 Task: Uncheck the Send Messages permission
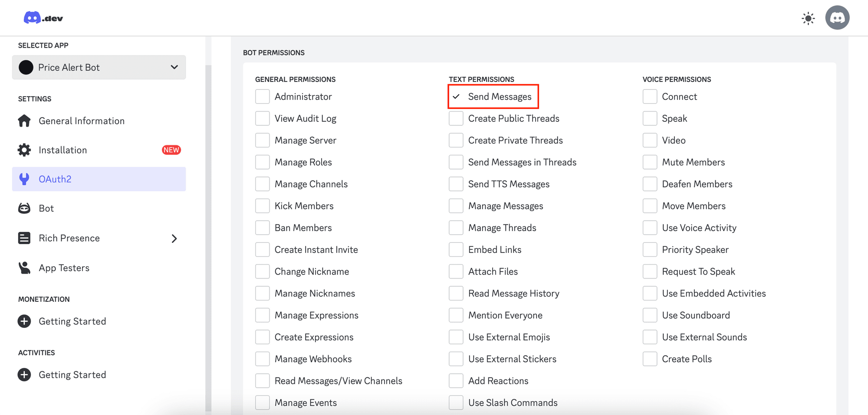point(456,96)
